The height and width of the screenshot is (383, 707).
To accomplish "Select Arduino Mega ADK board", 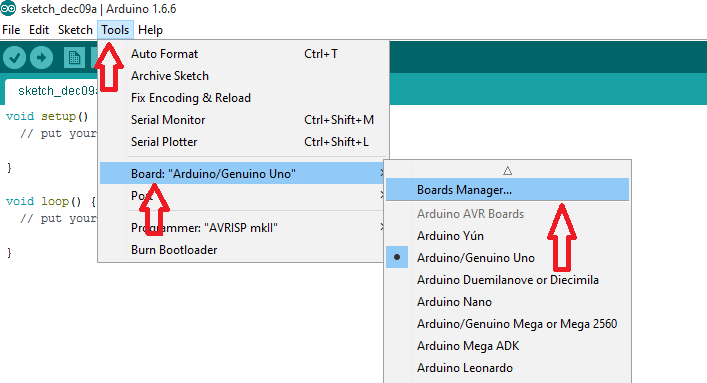I will coord(507,346).
